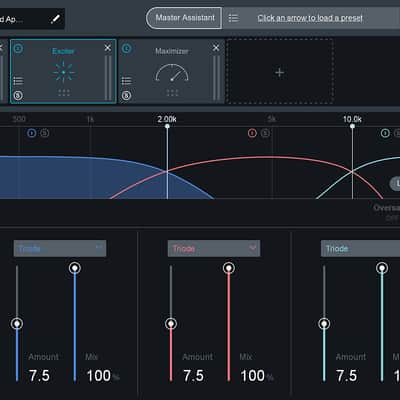Open the Exciter module preset list icon
Image resolution: width=400 pixels, height=400 pixels.
[x=18, y=81]
